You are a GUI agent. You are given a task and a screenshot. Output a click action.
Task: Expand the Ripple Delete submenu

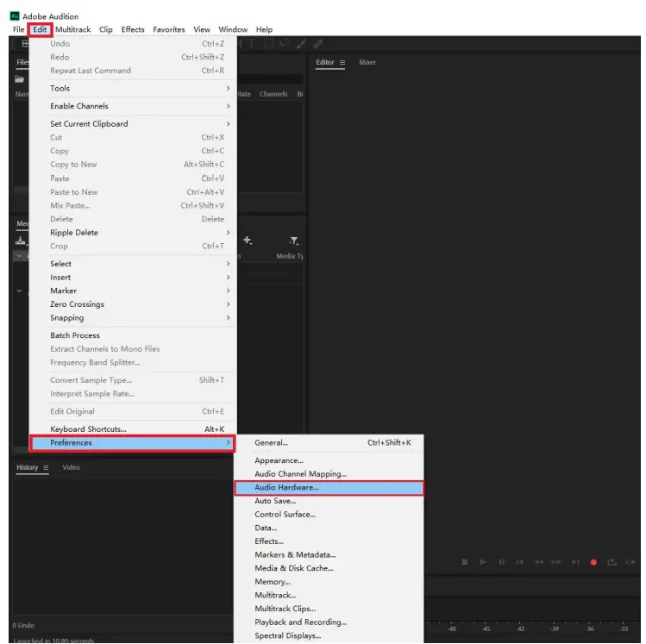[133, 233]
